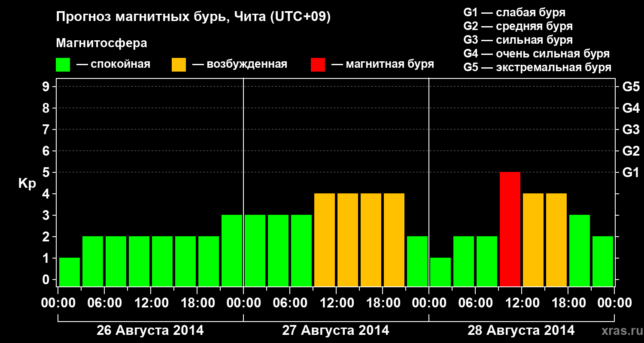The width and height of the screenshot is (644, 343).
Task: Select the Kp 1 bar on 26 August
Action: tap(70, 272)
